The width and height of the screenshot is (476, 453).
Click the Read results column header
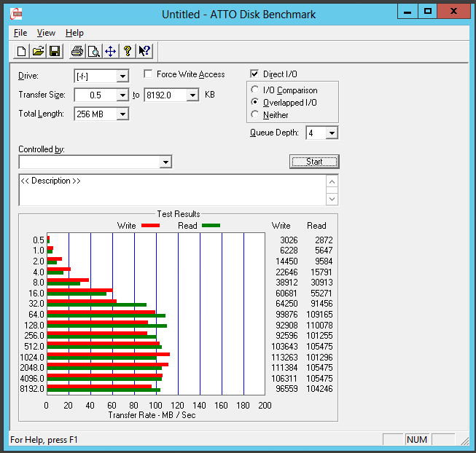(316, 226)
